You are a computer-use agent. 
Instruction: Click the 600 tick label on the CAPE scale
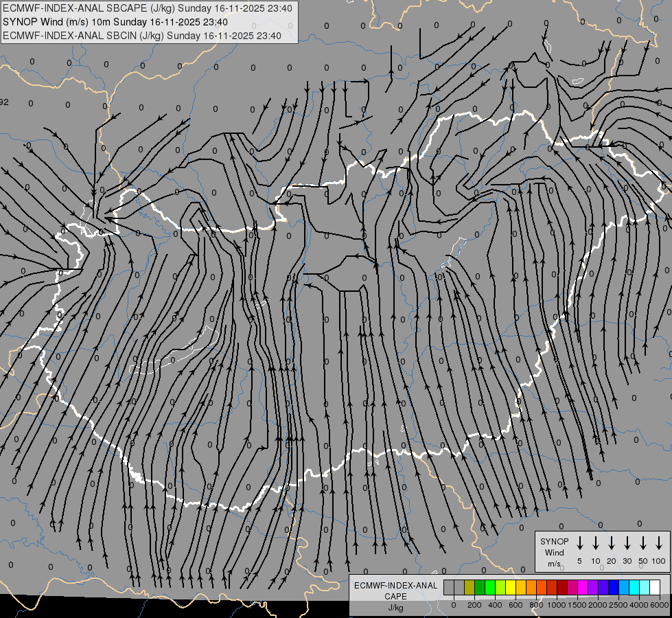pyautogui.click(x=515, y=605)
